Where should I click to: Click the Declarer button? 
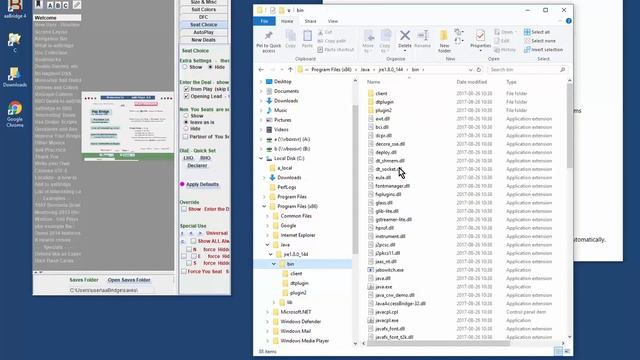197,166
